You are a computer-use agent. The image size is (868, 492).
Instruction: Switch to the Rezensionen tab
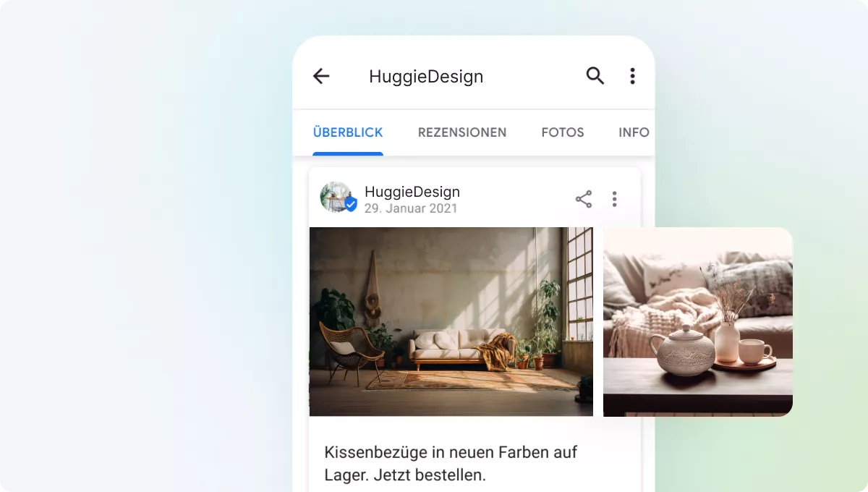click(x=462, y=132)
